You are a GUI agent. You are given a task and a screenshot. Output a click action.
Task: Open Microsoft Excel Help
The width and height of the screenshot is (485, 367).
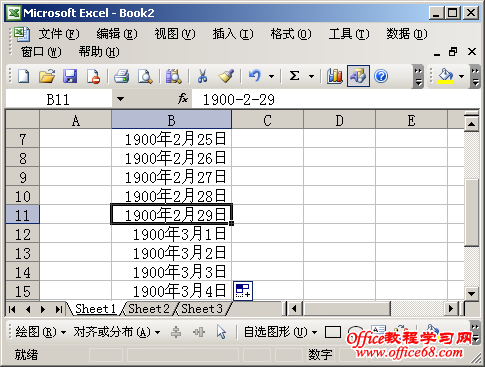381,76
